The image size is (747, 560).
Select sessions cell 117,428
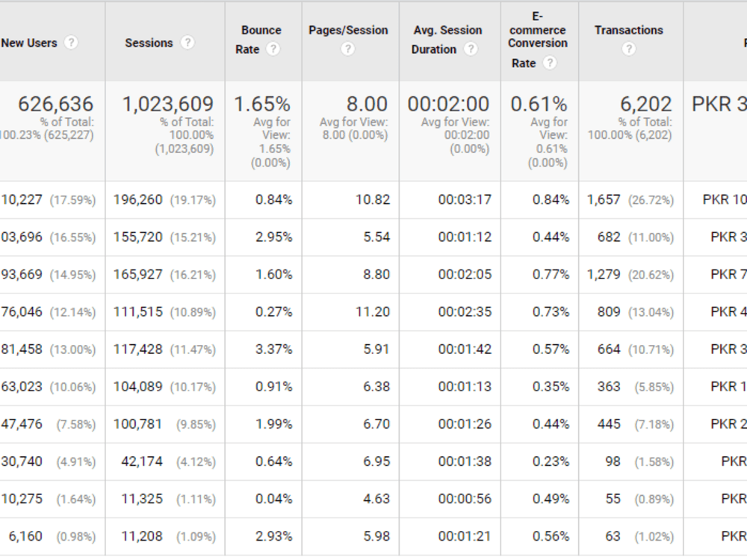[x=137, y=349]
